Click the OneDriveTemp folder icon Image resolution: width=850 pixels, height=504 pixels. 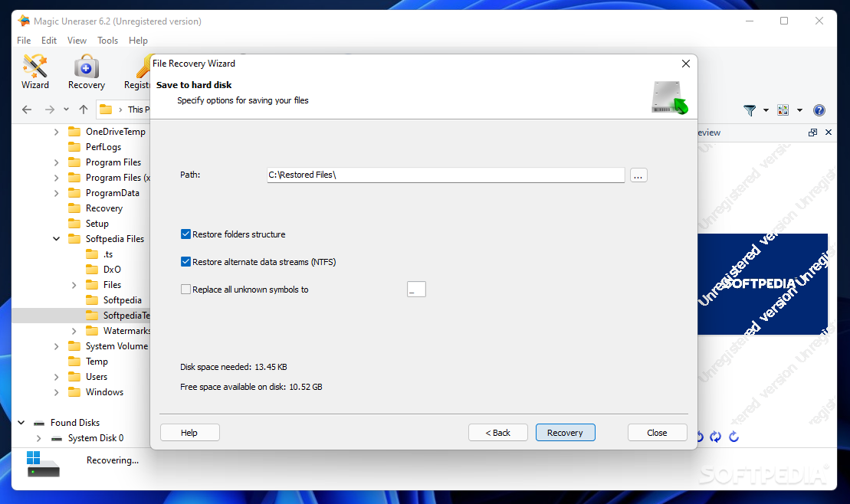pyautogui.click(x=74, y=132)
